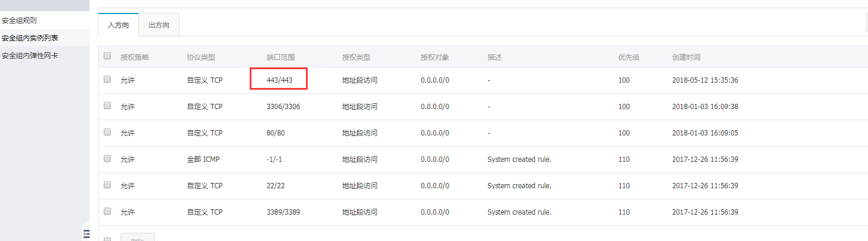Viewport: 868px width, 241px height.
Task: Check the box for port 443/443 rule
Action: (107, 80)
